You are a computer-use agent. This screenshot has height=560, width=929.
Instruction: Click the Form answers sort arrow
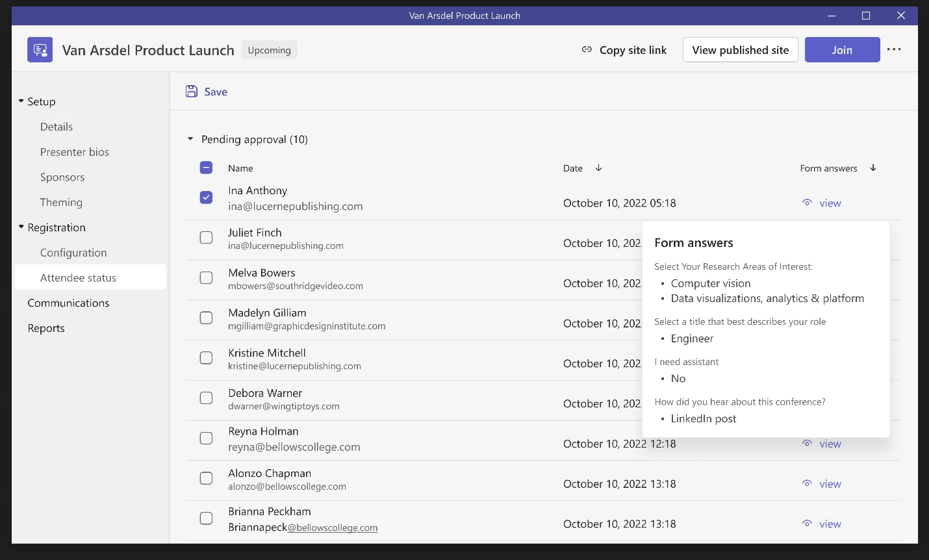pos(873,168)
